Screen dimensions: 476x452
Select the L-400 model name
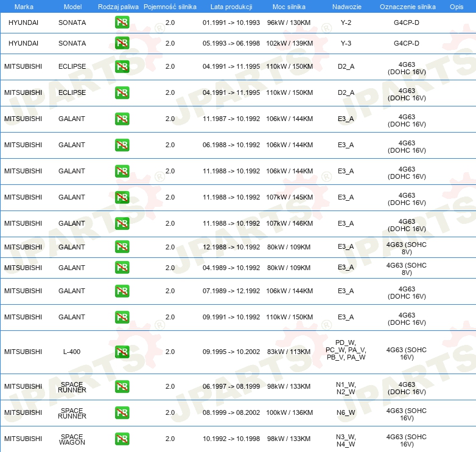[72, 352]
